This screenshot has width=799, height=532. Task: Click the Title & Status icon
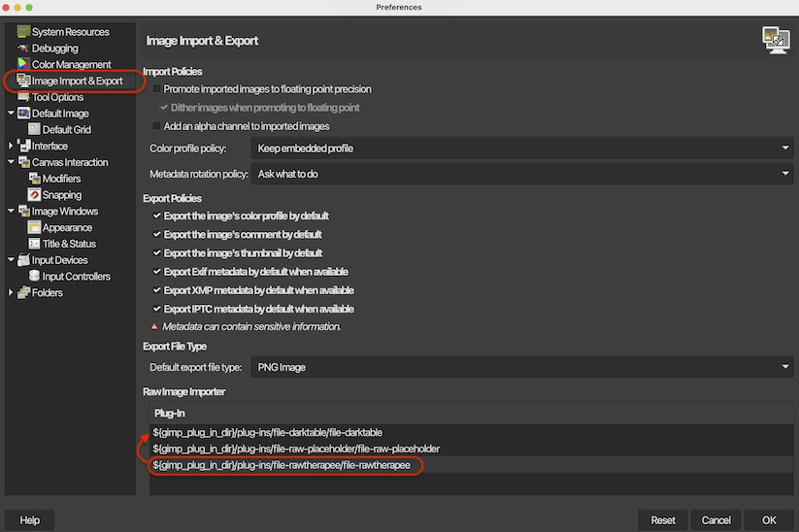(35, 244)
